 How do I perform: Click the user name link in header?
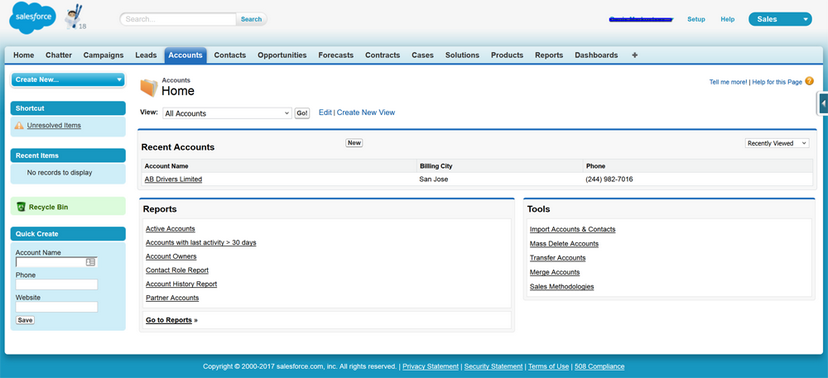click(x=641, y=20)
